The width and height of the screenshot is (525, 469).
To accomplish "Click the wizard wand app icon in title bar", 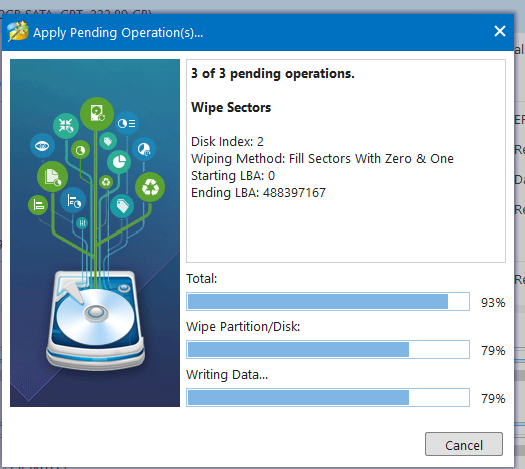I will pos(18,31).
